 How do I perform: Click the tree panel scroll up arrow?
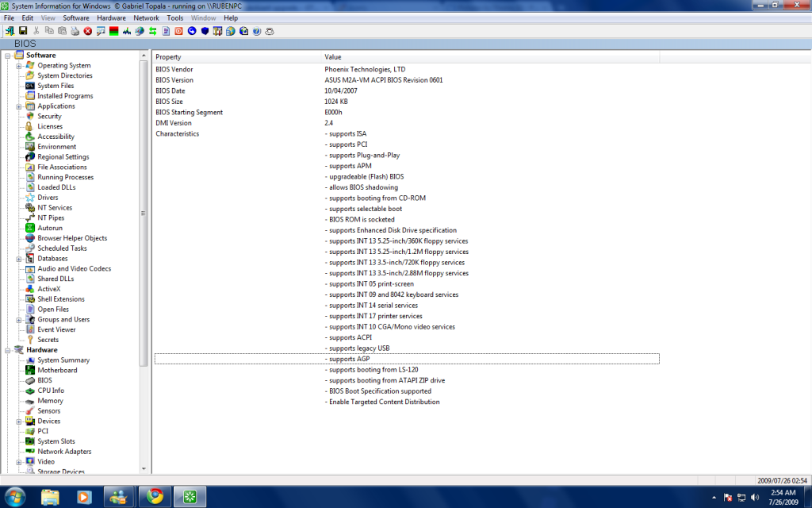click(144, 55)
